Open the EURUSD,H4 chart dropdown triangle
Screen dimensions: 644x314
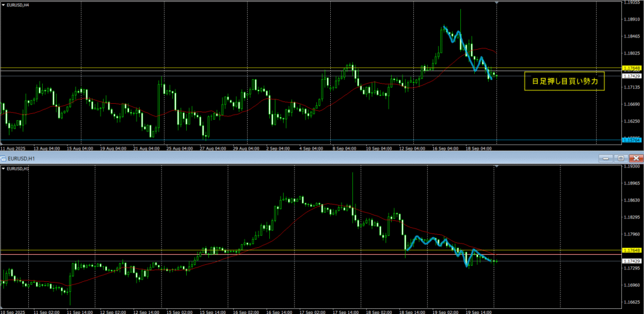[x=4, y=5]
